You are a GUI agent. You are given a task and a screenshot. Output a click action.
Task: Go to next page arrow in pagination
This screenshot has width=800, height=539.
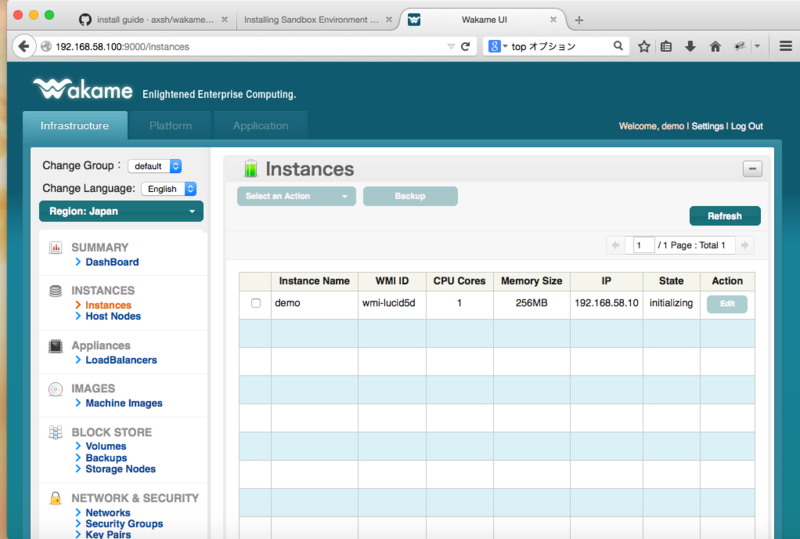pyautogui.click(x=745, y=245)
